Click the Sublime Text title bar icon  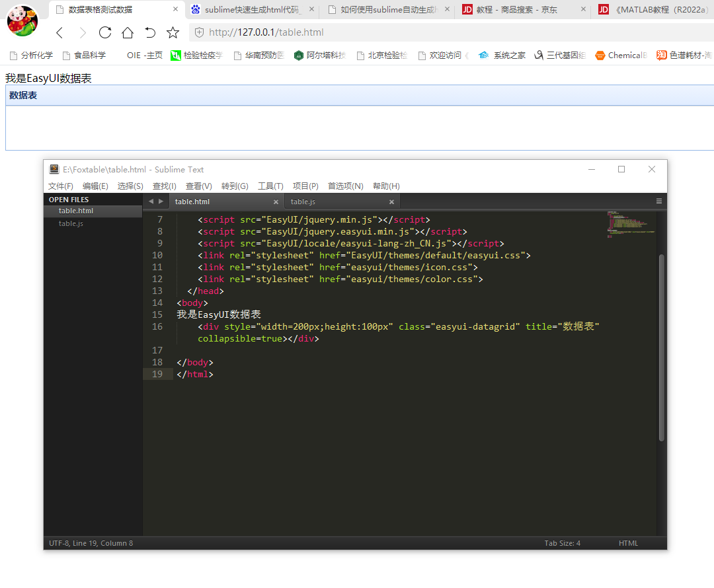tap(54, 169)
